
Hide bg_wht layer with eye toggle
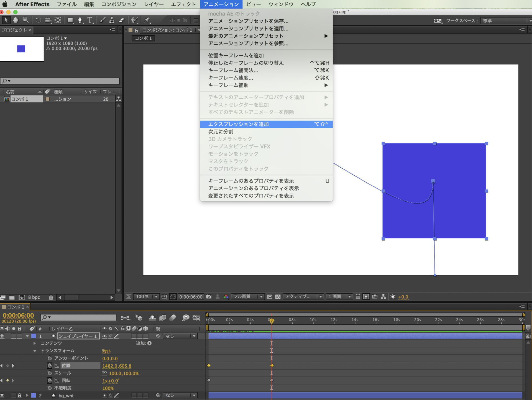point(2,396)
